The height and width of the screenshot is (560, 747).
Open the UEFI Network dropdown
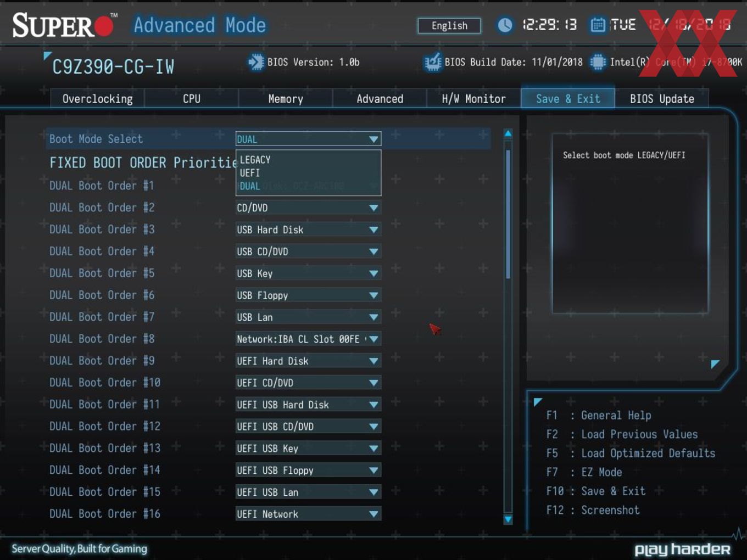click(x=308, y=514)
